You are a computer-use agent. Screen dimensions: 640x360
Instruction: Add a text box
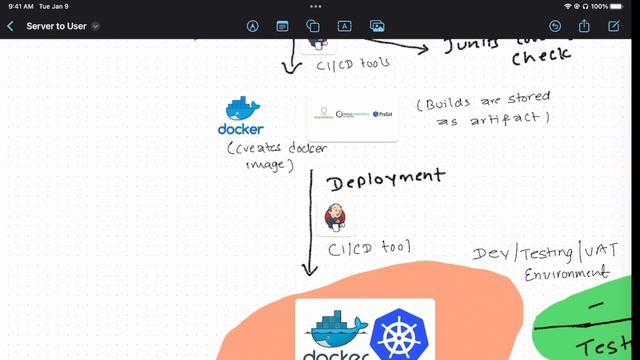point(344,26)
